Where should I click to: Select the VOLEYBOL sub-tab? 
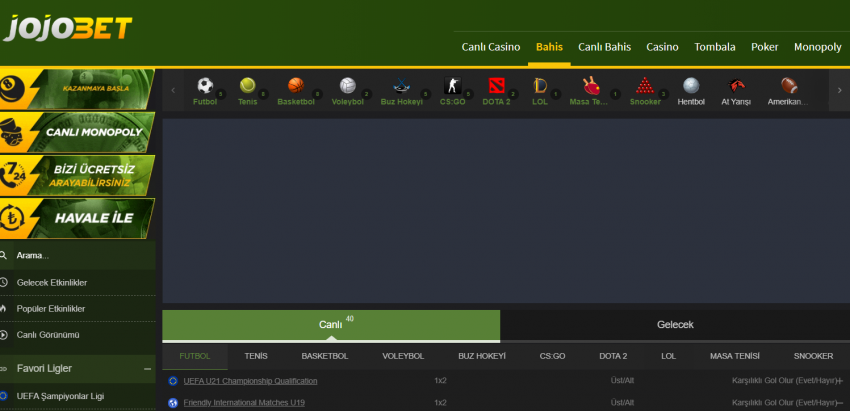pos(403,356)
